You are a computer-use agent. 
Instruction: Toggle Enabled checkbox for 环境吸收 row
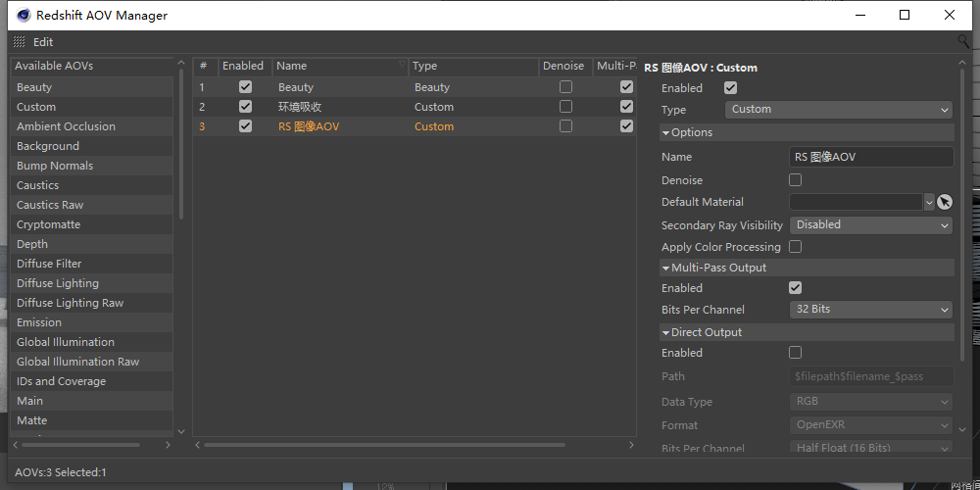coord(246,106)
